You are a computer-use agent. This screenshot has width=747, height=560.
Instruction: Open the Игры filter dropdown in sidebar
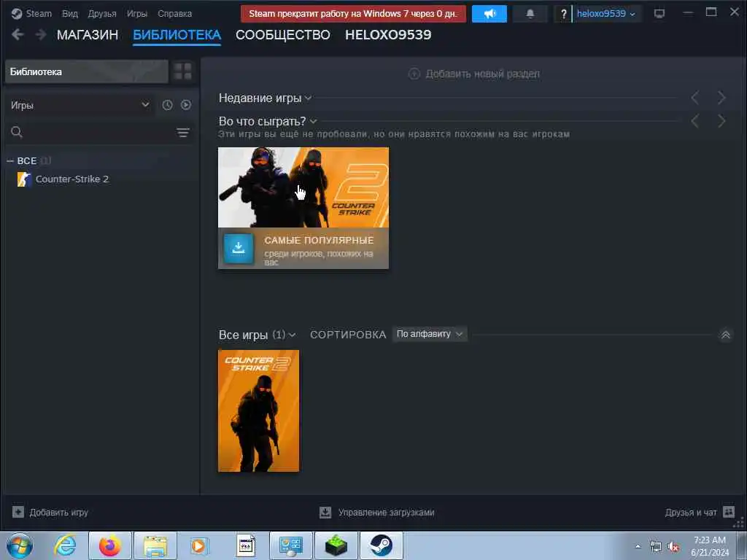pos(80,105)
